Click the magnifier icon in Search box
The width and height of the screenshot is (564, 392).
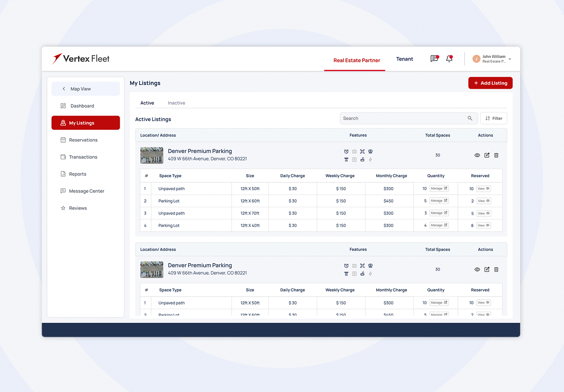[470, 118]
